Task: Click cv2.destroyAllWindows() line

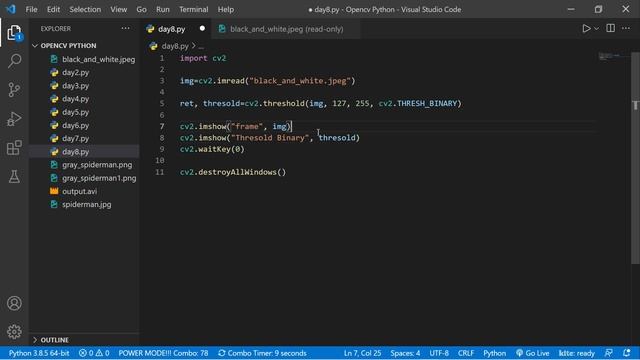Action: (233, 172)
